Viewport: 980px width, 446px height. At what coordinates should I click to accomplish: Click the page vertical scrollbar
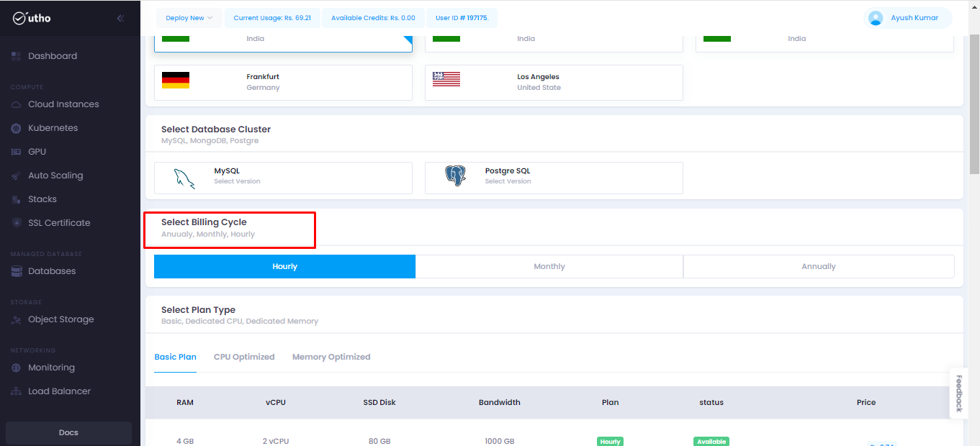(x=974, y=104)
